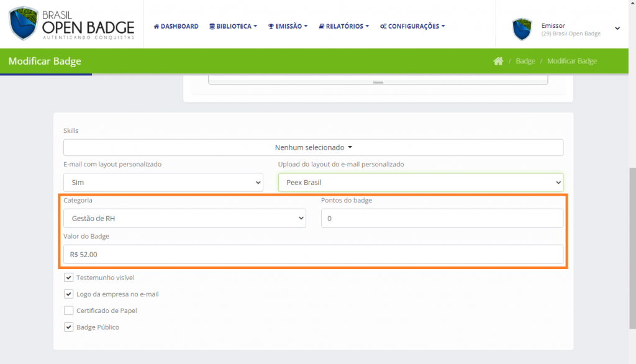Image resolution: width=636 pixels, height=364 pixels.
Task: Open the Biblioteca dropdown menu
Action: pyautogui.click(x=233, y=26)
